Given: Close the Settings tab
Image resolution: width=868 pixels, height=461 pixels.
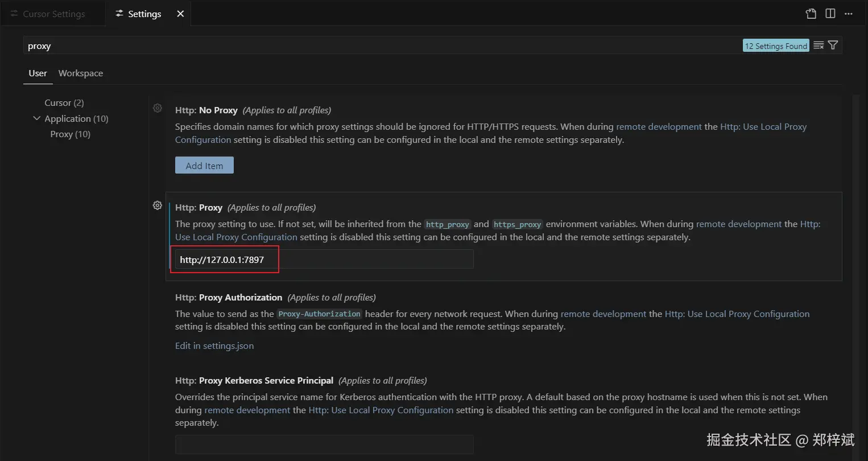Looking at the screenshot, I should tap(180, 14).
